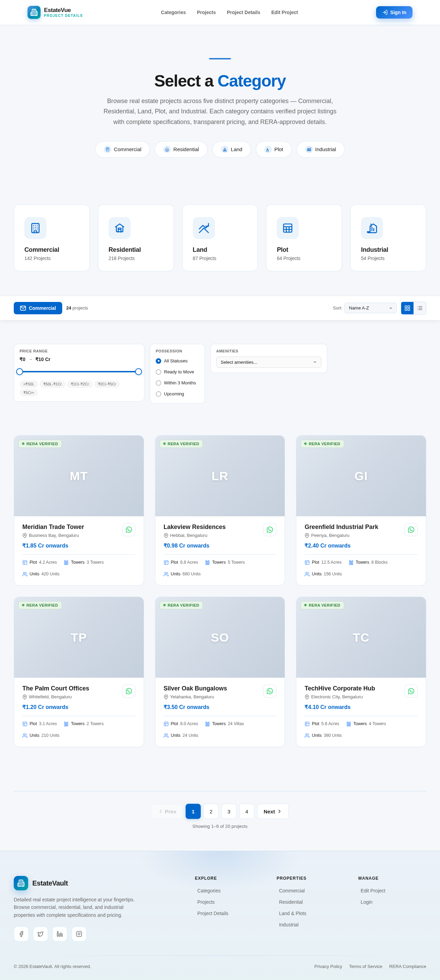Open the Privacy Policy footer link

point(328,966)
